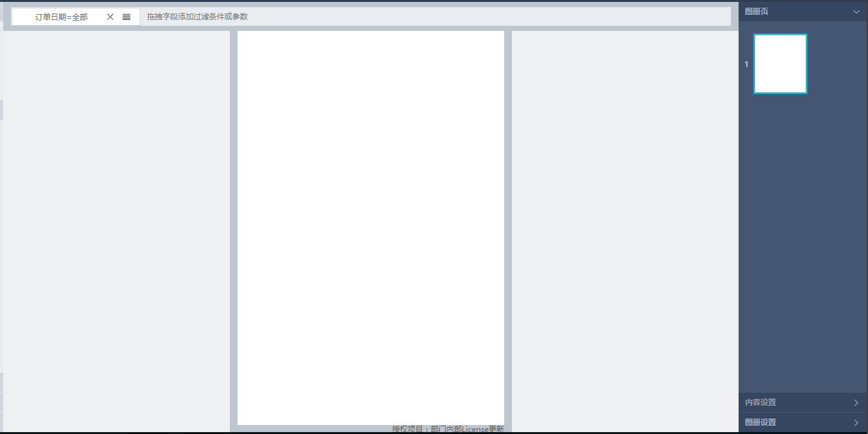Open the 内容设置 panel header
The image size is (868, 434).
(803, 402)
